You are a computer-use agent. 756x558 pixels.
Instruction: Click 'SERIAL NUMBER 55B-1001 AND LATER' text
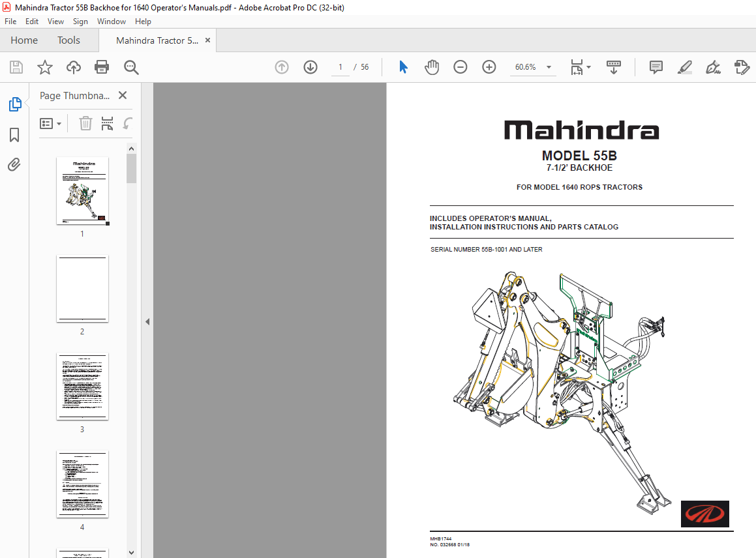(486, 249)
